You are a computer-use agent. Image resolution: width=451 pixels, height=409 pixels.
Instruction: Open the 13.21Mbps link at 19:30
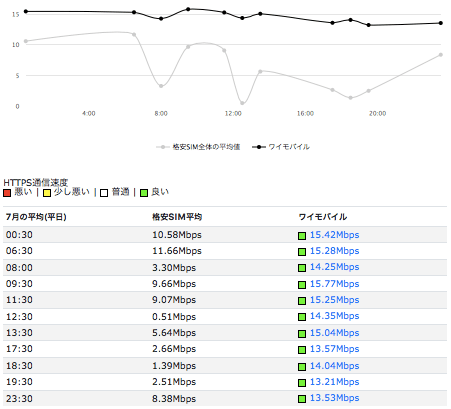334,382
